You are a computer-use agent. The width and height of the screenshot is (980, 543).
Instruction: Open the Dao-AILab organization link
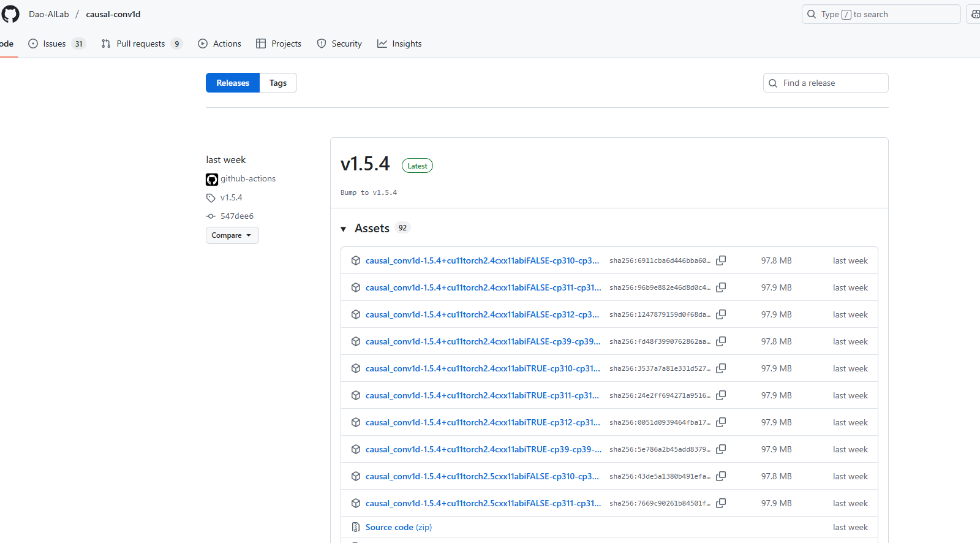coord(49,14)
